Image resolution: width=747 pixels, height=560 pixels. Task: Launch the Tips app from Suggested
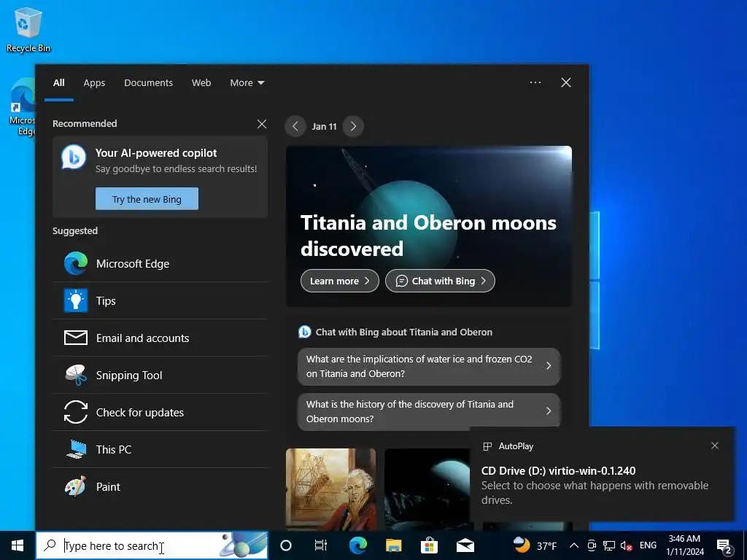pyautogui.click(x=160, y=301)
